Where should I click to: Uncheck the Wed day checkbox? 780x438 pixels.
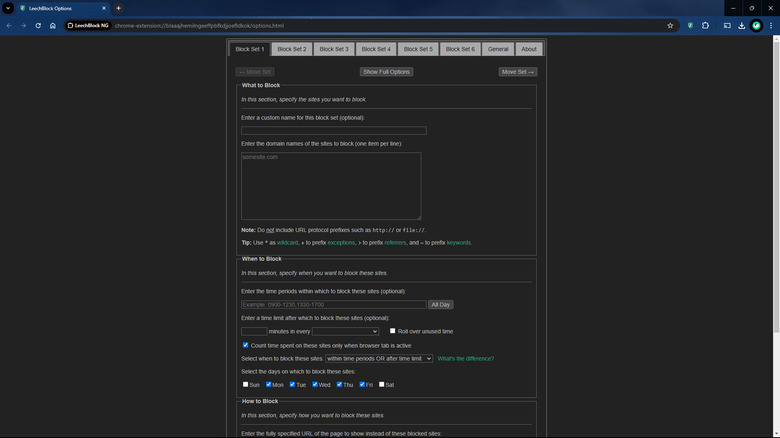pyautogui.click(x=315, y=384)
